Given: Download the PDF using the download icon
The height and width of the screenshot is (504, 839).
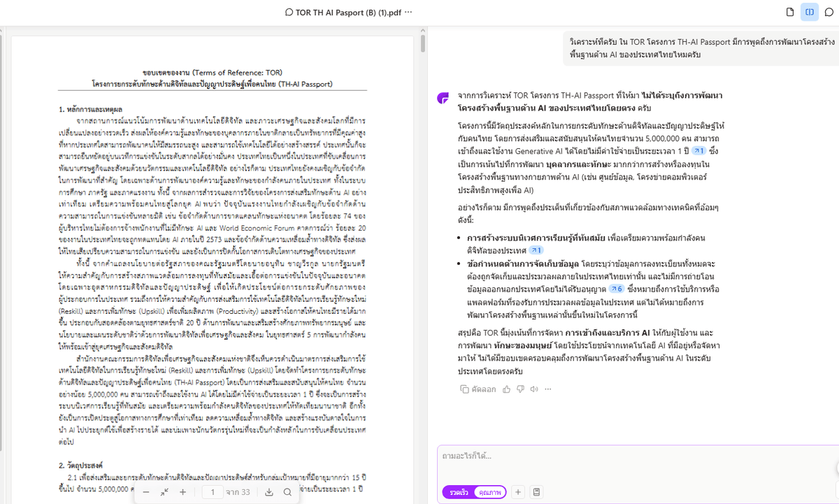Looking at the screenshot, I should (x=269, y=492).
